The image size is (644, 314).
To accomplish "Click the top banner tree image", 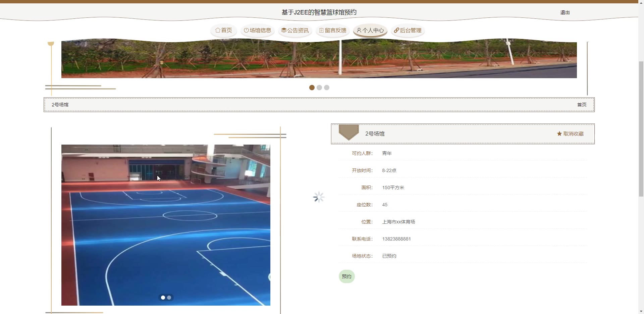I will [x=319, y=59].
